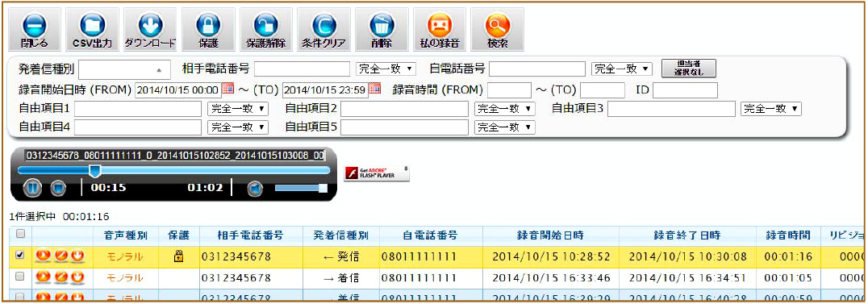Focus the 自由項目3 text field
The height and width of the screenshot is (304, 868).
click(671, 109)
